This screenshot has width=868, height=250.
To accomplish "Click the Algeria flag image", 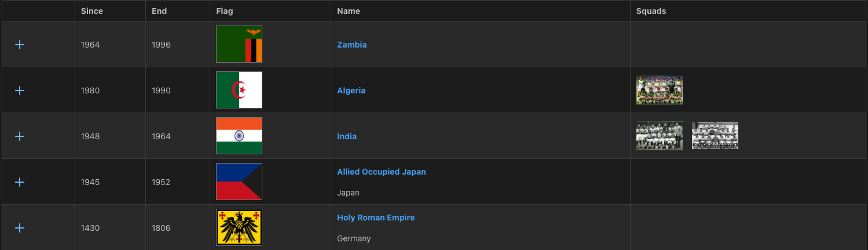I will [x=239, y=90].
